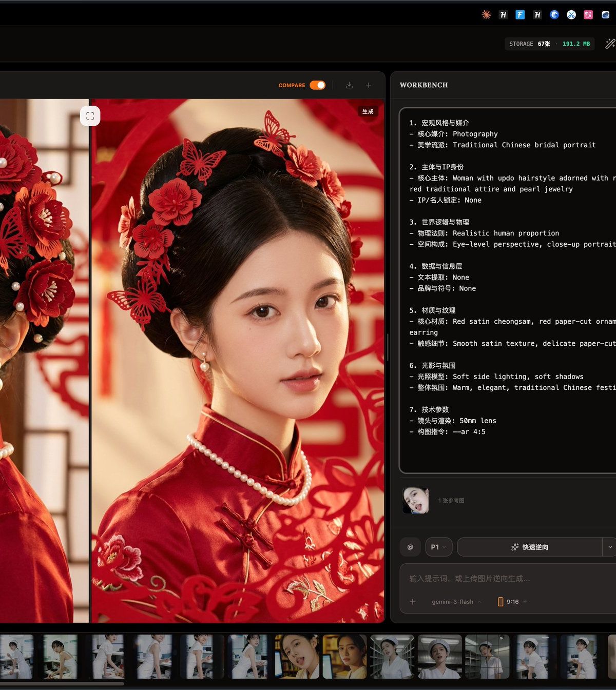Click the '1 张参考图' label
Viewport: 616px width, 690px height.
click(451, 501)
